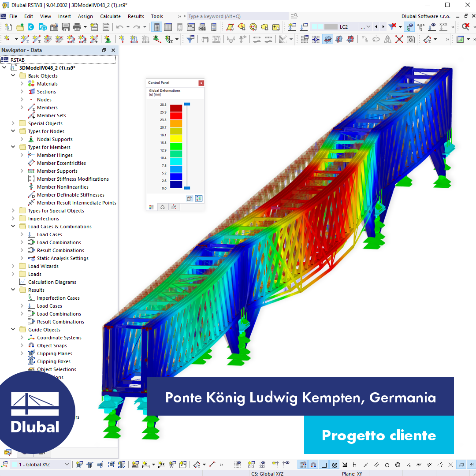Select Static Analysis Settings tree item
Image resolution: width=476 pixels, height=476 pixels.
coord(63,258)
